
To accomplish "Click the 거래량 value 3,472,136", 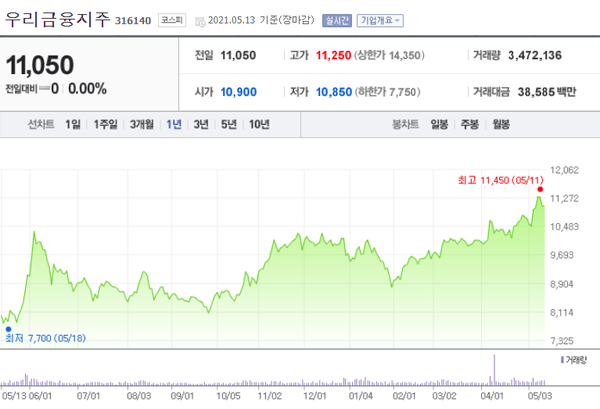I will pyautogui.click(x=535, y=55).
